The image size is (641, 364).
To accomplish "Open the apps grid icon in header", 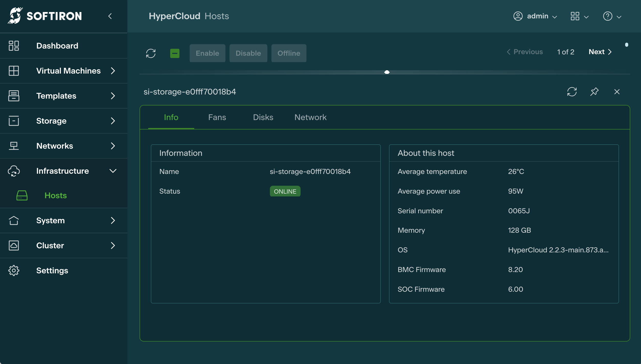I will [575, 16].
